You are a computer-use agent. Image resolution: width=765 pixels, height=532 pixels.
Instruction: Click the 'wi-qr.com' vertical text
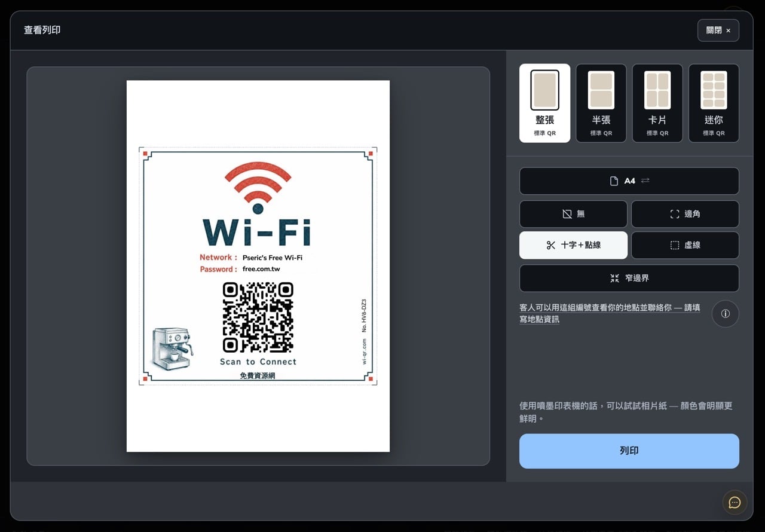364,351
